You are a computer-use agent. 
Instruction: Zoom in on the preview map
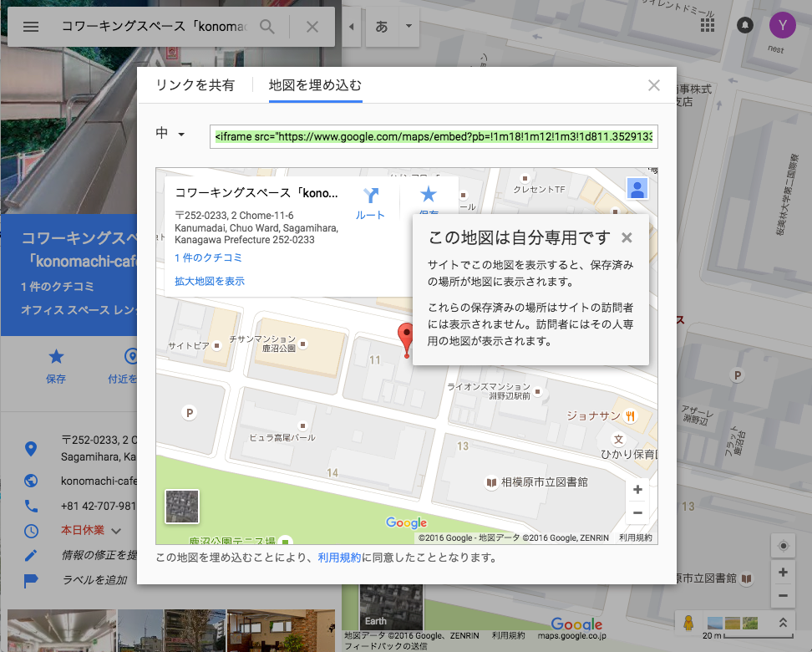pos(637,490)
